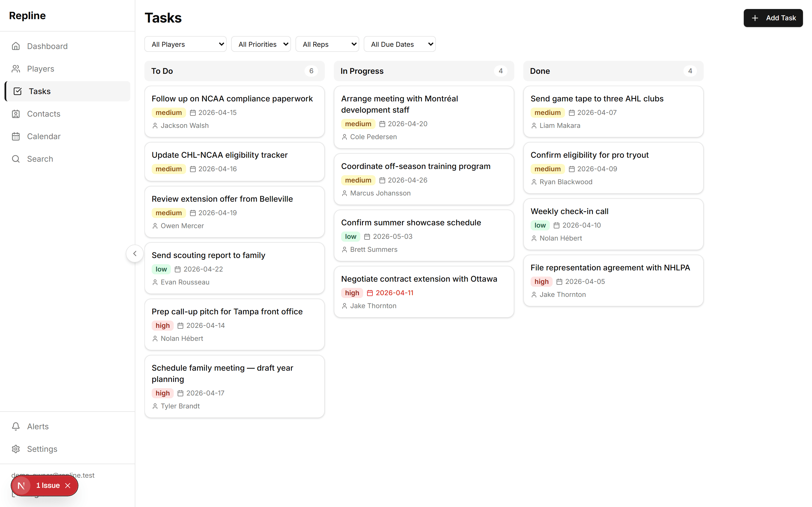Image resolution: width=812 pixels, height=507 pixels.
Task: Collapse the sidebar using the chevron
Action: click(x=134, y=253)
